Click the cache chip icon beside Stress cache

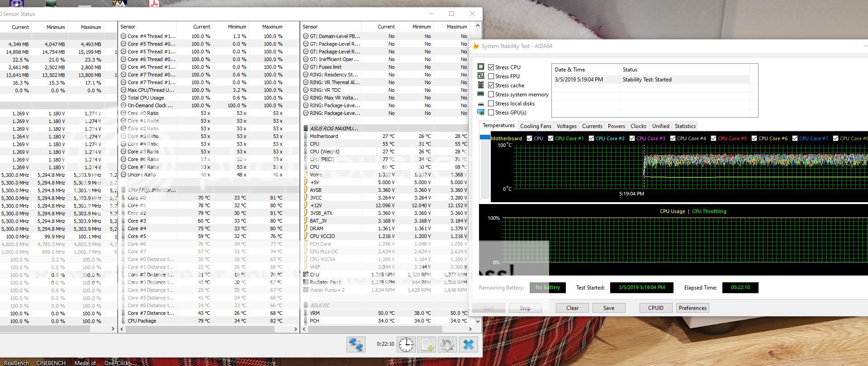coord(481,85)
